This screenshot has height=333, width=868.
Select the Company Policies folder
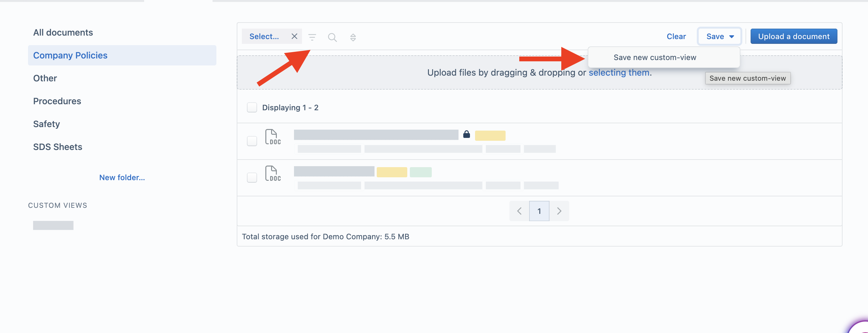click(122, 55)
